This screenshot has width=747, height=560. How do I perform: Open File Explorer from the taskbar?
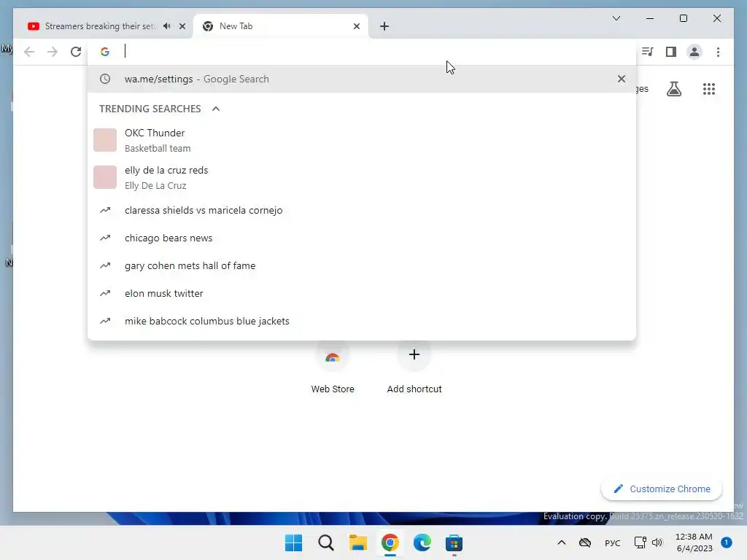coord(357,542)
